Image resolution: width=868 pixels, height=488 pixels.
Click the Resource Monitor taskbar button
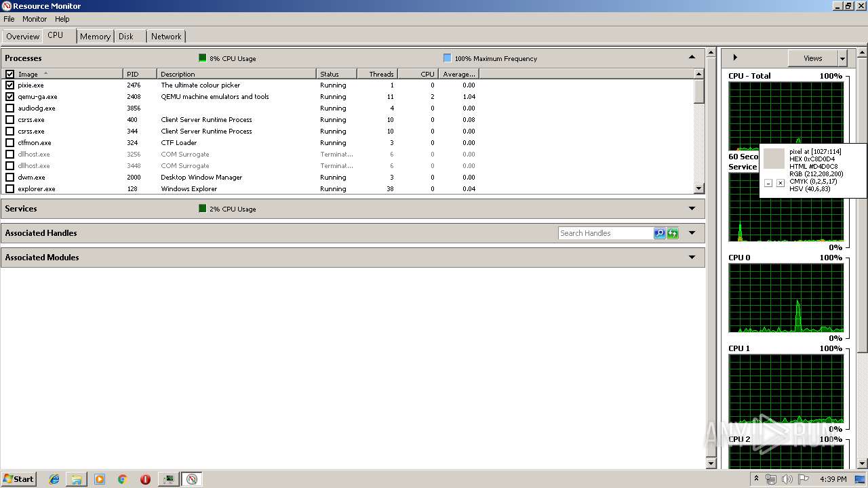click(x=192, y=479)
